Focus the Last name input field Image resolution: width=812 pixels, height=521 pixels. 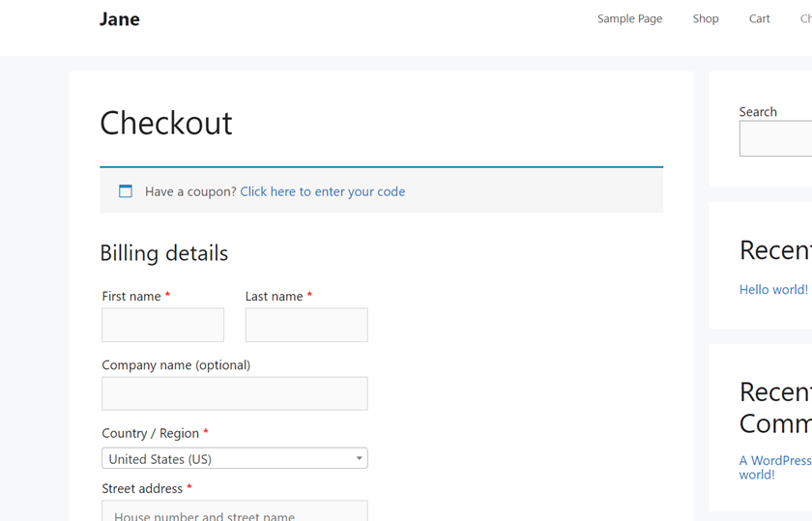(x=306, y=325)
